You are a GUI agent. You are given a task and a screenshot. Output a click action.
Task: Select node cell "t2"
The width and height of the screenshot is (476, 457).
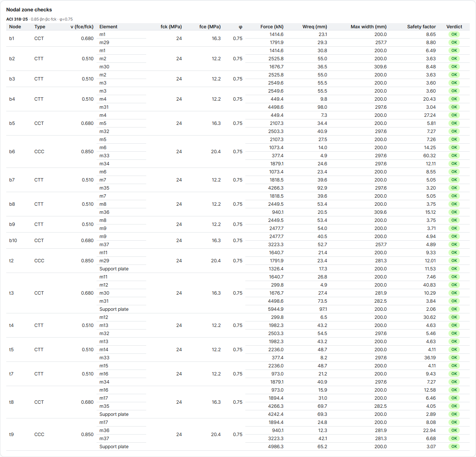click(x=11, y=260)
